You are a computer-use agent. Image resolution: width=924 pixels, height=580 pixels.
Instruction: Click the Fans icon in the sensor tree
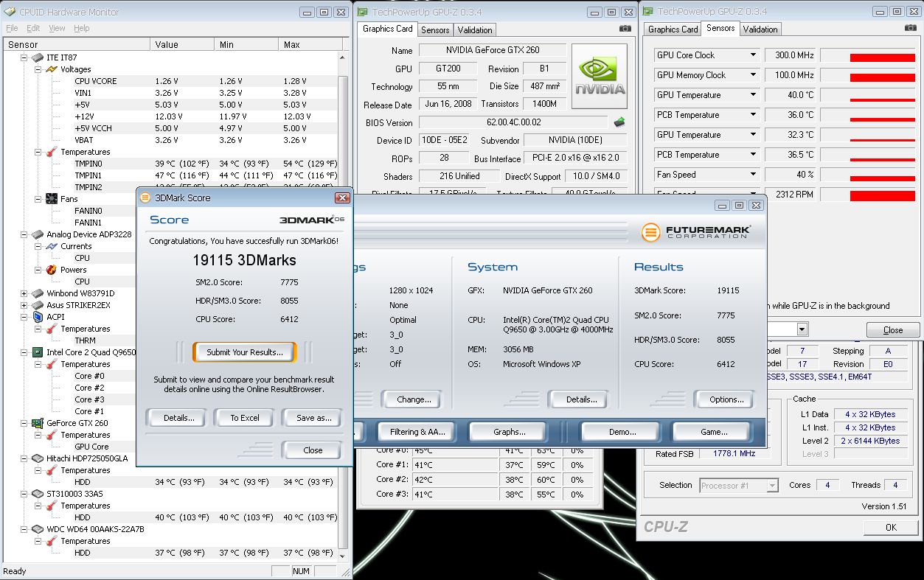tap(52, 199)
